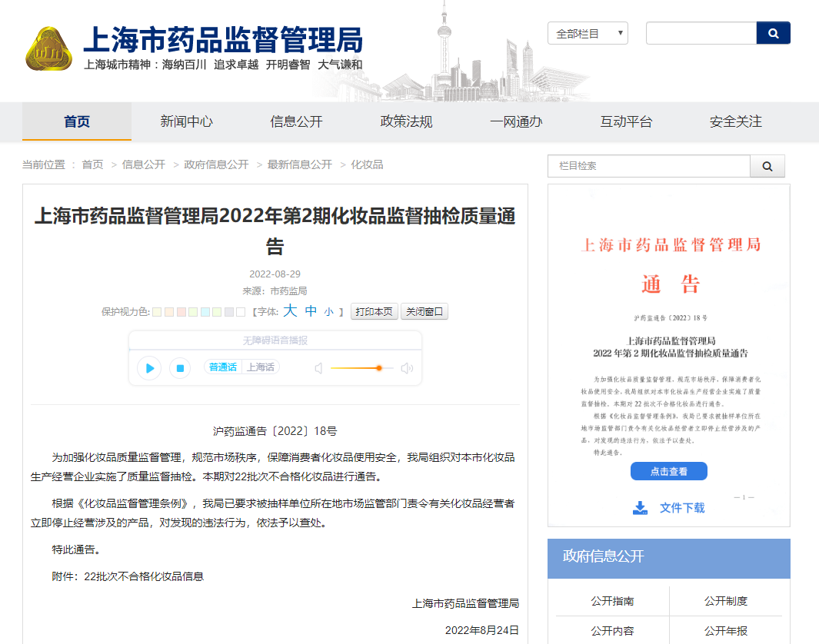Screen dimensions: 819x644
Task: Go to the 新闻中心 navigation tab
Action: (186, 121)
